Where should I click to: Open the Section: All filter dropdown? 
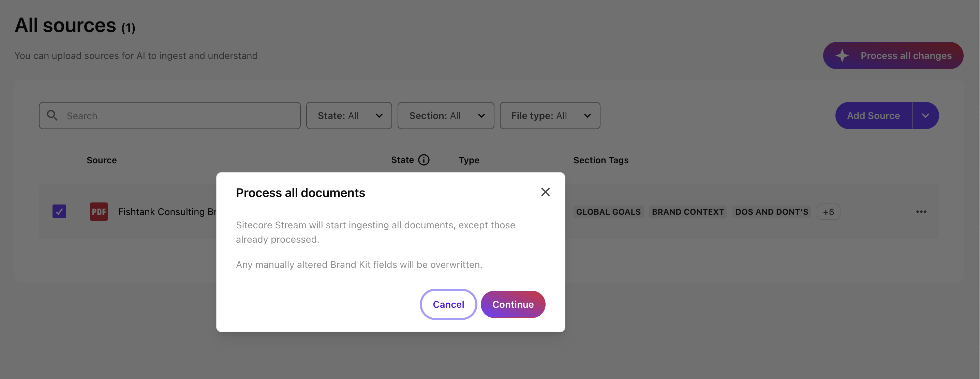click(445, 116)
